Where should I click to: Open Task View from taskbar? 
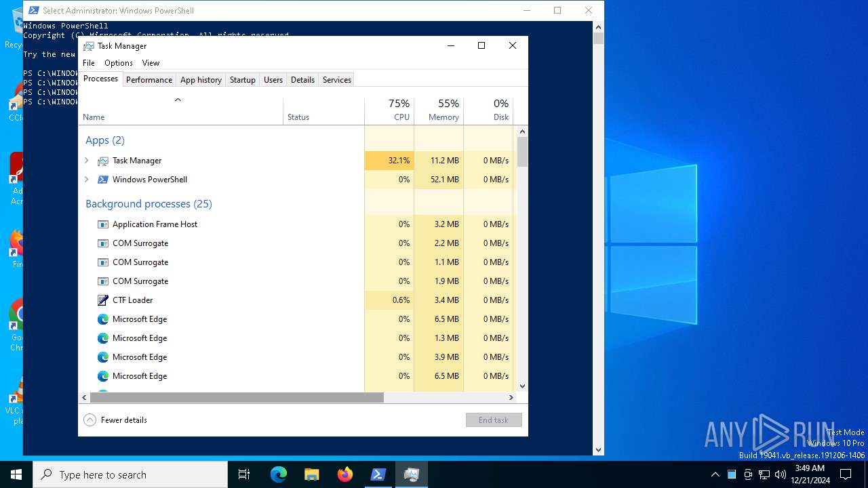coord(244,474)
